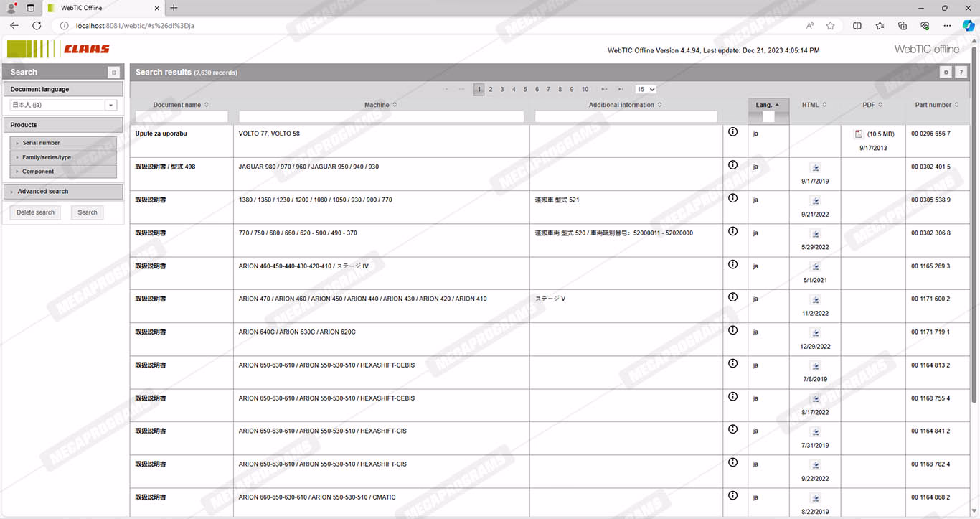Click the Delete search button
Viewport: 980px width, 519px height.
[x=35, y=212]
